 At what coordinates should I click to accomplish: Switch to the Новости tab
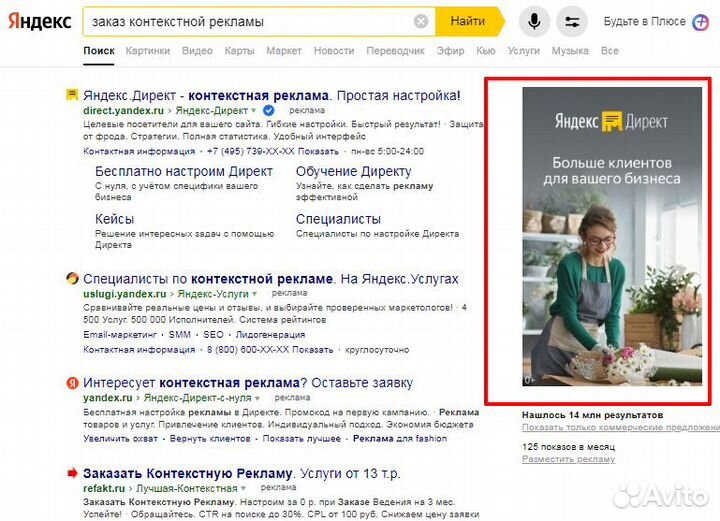pos(334,50)
